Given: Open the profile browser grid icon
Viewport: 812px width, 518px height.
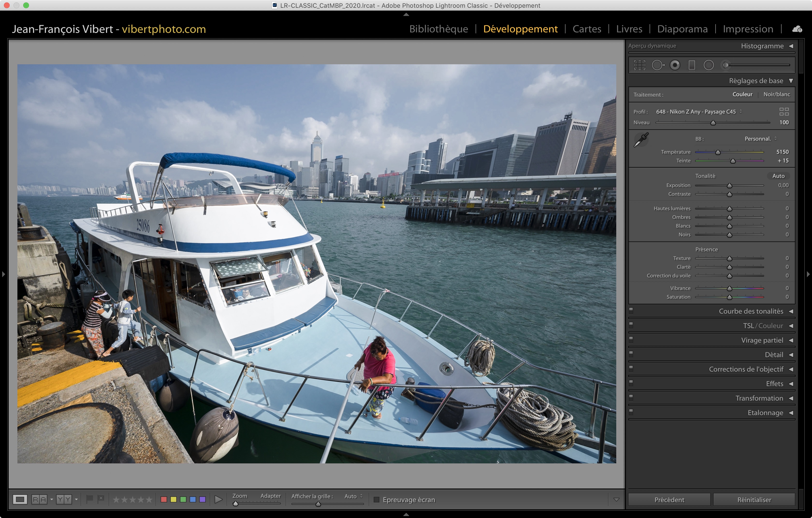Looking at the screenshot, I should 784,112.
